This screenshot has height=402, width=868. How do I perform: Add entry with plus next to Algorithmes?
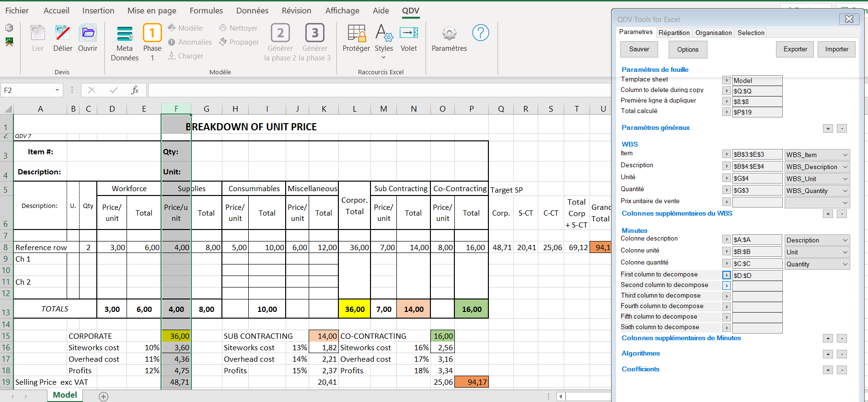[828, 354]
